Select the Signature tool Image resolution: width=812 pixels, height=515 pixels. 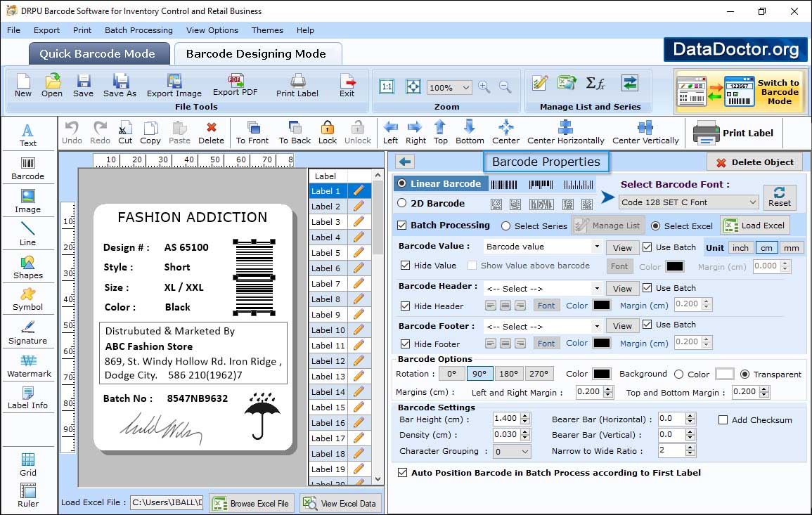pyautogui.click(x=28, y=332)
